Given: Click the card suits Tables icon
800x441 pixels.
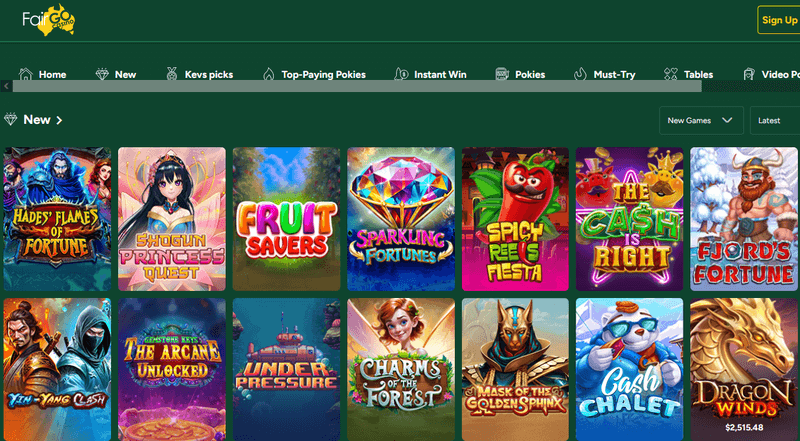Looking at the screenshot, I should click(670, 75).
